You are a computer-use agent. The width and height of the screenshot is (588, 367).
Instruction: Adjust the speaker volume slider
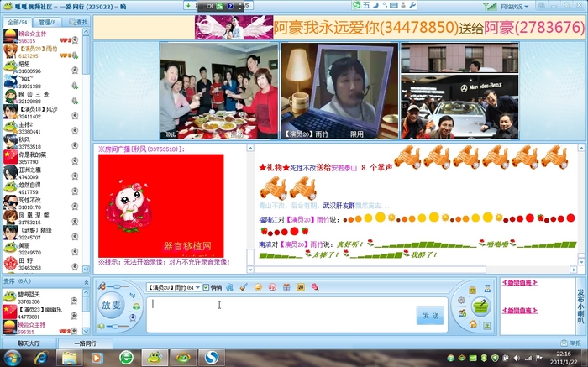coord(118,327)
